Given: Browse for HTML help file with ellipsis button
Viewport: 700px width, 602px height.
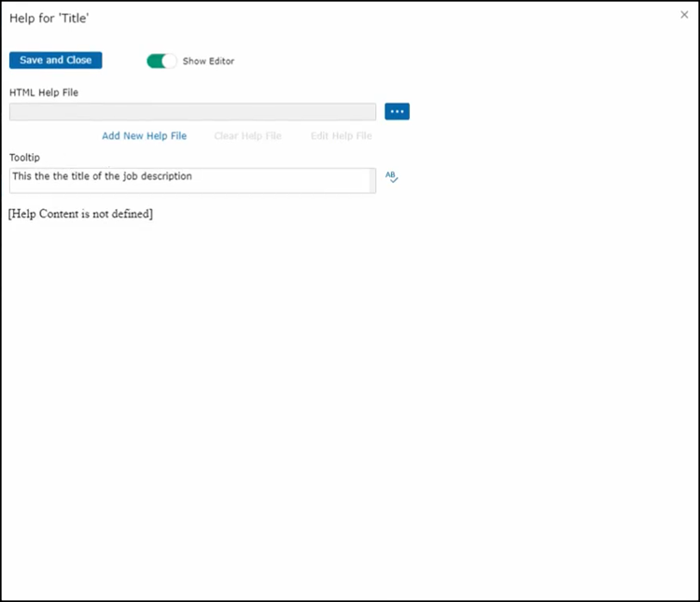Looking at the screenshot, I should (x=397, y=112).
